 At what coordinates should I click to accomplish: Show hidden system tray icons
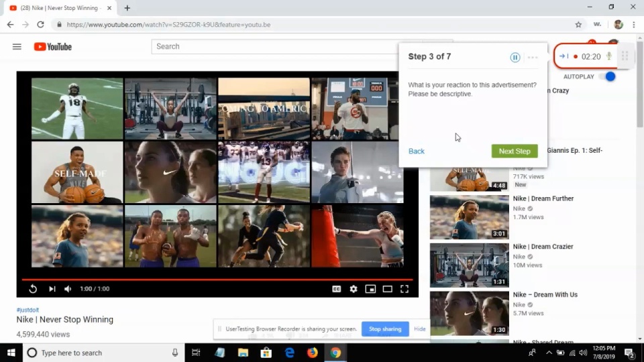click(549, 353)
